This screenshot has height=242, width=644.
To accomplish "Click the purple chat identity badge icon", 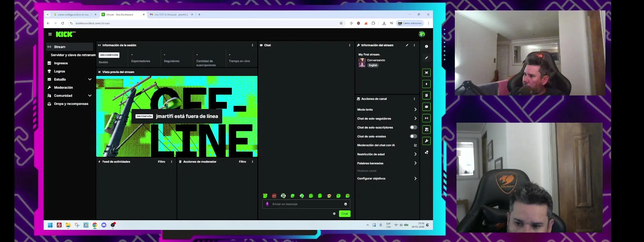I will click(x=267, y=204).
